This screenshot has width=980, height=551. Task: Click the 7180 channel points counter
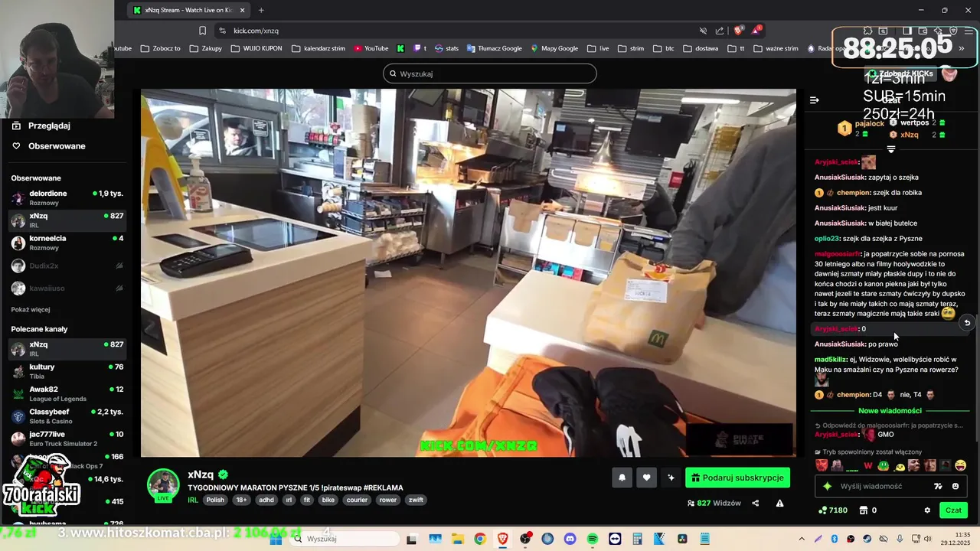click(833, 510)
